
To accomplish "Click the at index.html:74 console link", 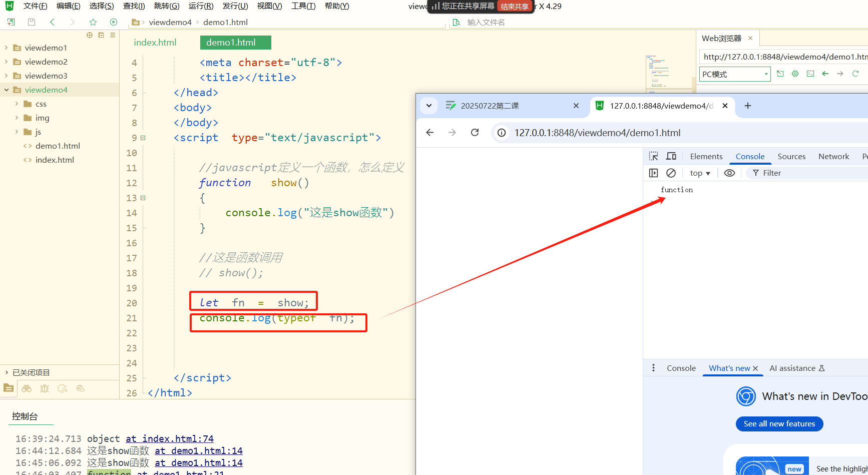I will coord(170,438).
